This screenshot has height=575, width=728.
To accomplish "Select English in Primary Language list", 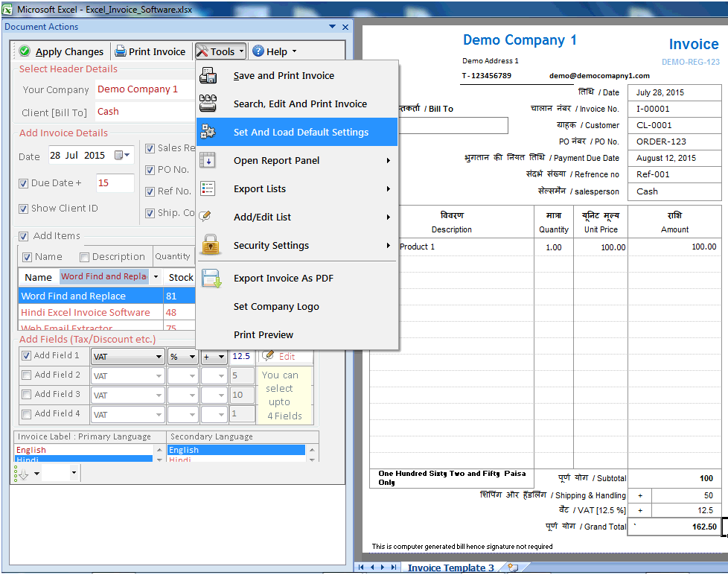I will tap(83, 450).
